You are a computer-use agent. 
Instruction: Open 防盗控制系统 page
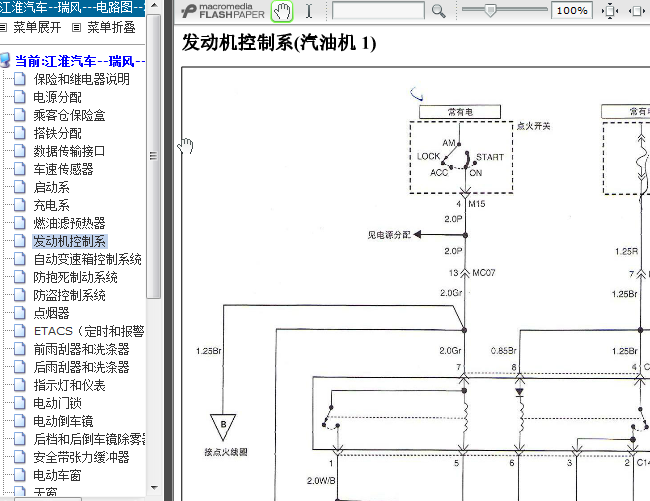coord(69,295)
